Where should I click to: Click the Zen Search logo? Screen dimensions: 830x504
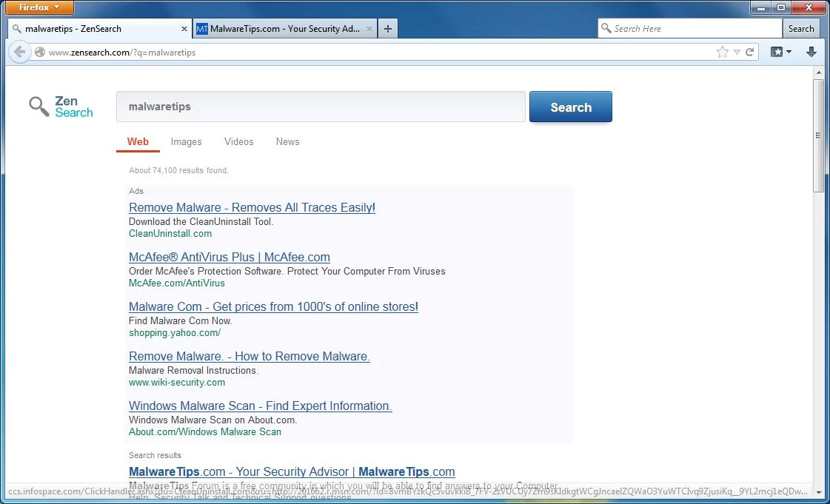coord(61,107)
